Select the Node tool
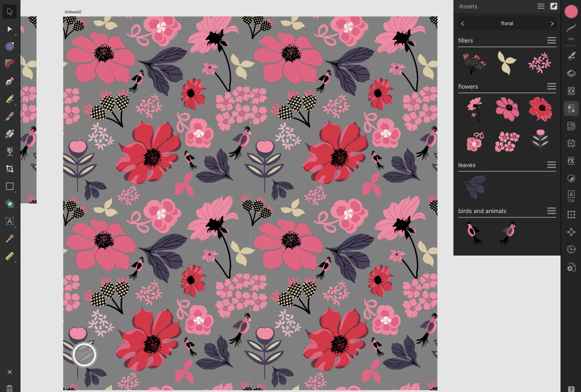 coord(9,29)
